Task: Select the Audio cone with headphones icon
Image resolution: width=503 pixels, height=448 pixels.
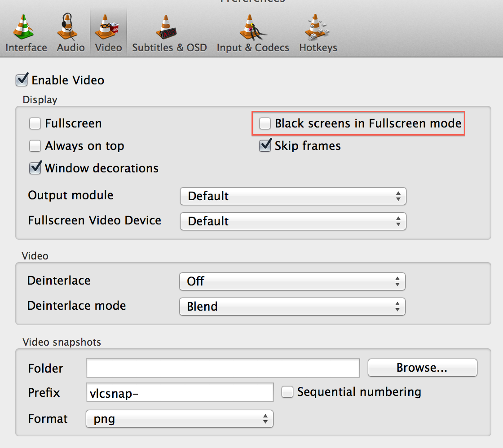Action: click(x=67, y=27)
